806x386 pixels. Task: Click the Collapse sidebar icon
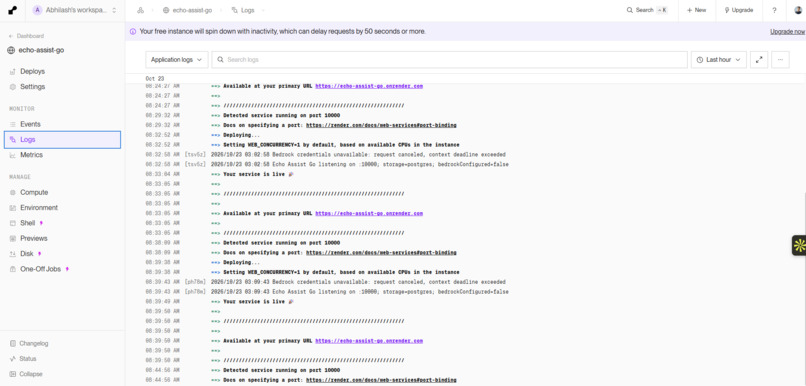(13, 374)
